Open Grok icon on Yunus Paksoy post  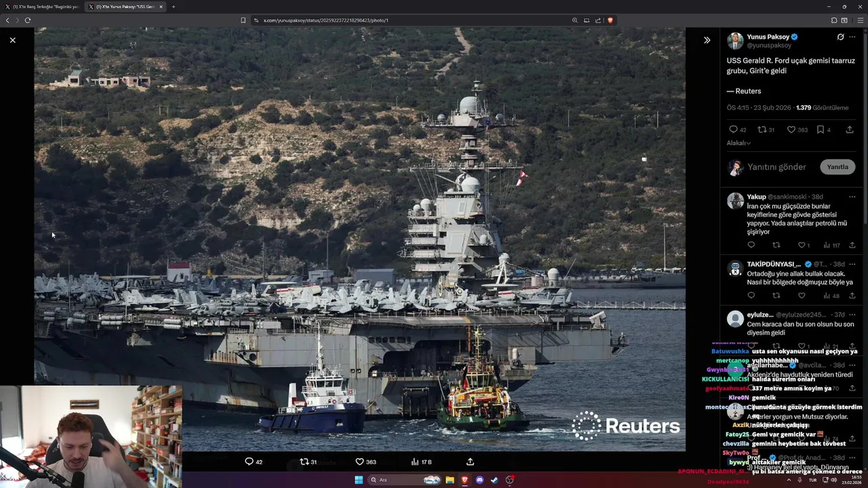coord(840,37)
